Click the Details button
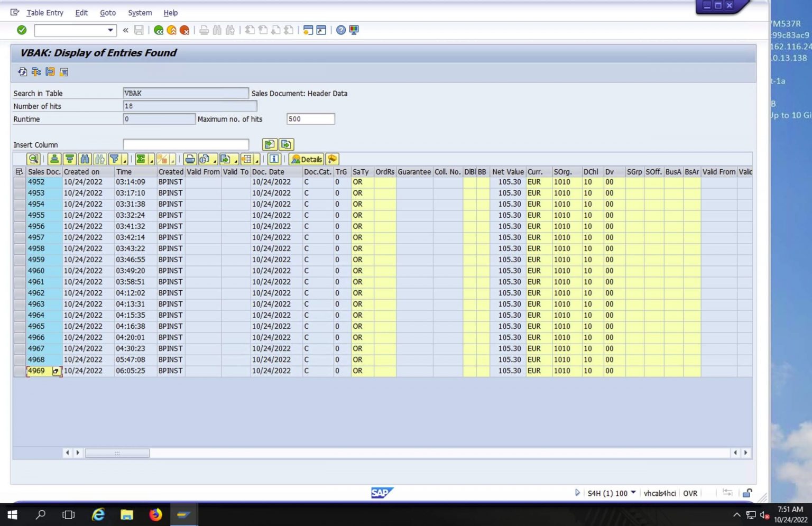The height and width of the screenshot is (526, 812). click(x=307, y=159)
